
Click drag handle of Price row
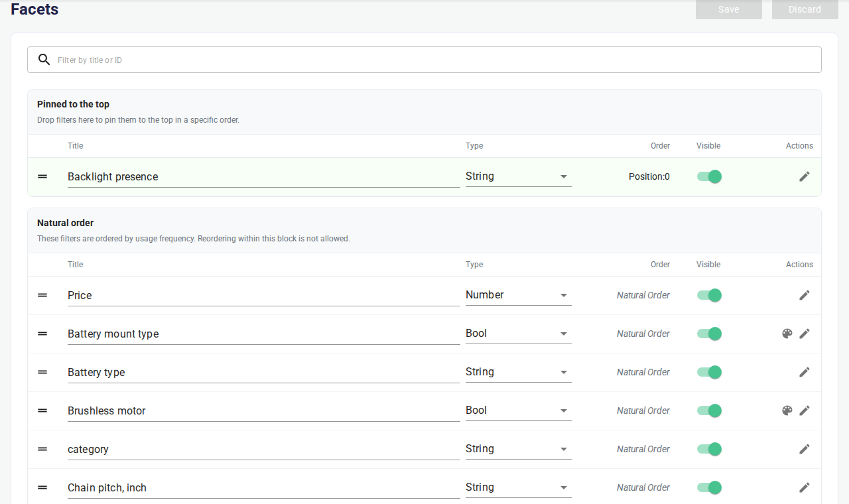click(x=42, y=295)
